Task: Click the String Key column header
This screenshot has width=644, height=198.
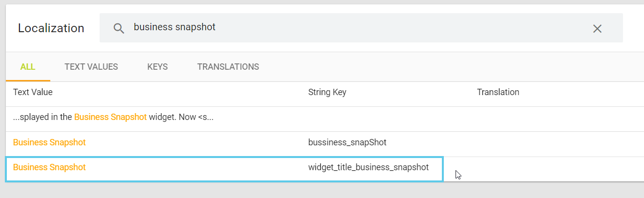Action: coord(327,92)
